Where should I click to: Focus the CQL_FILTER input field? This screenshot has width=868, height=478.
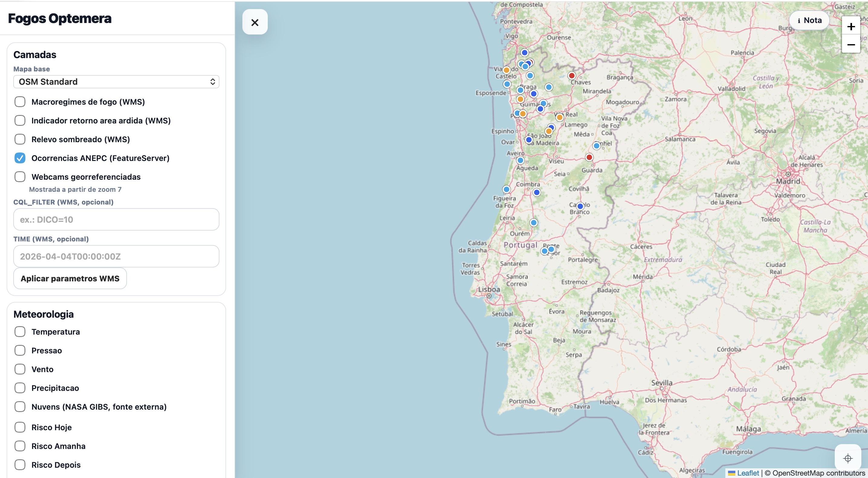coord(116,220)
